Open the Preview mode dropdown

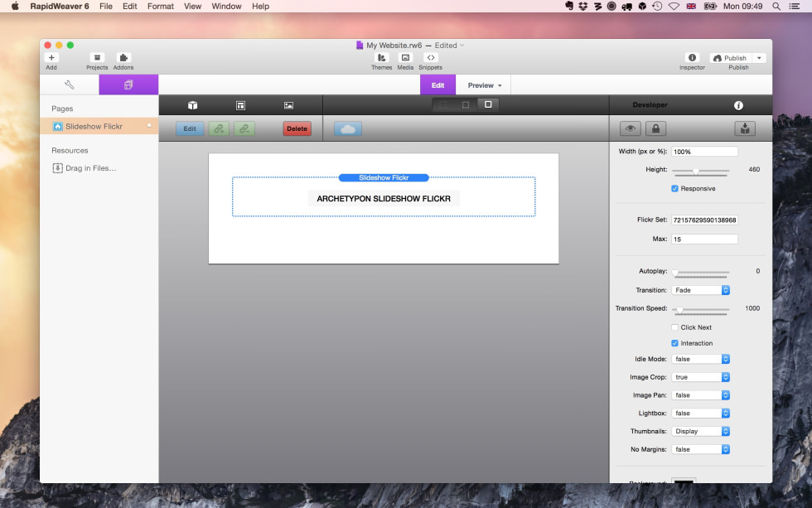pyautogui.click(x=484, y=85)
